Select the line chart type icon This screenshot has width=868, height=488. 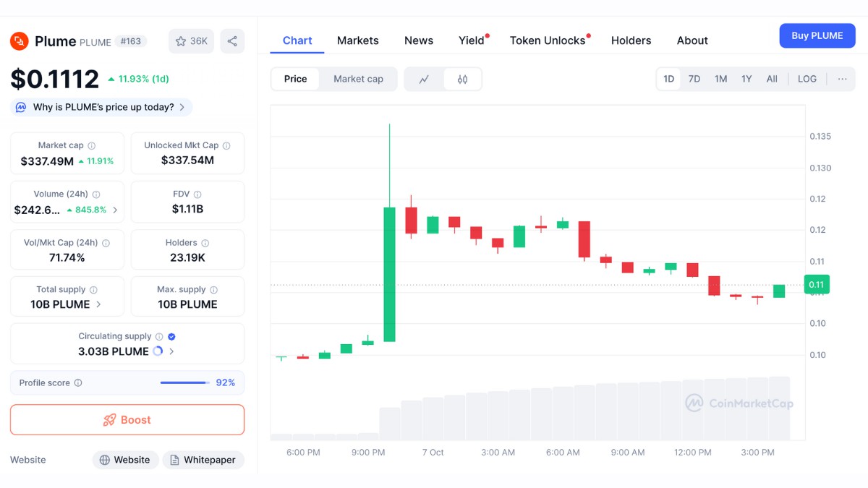(425, 79)
